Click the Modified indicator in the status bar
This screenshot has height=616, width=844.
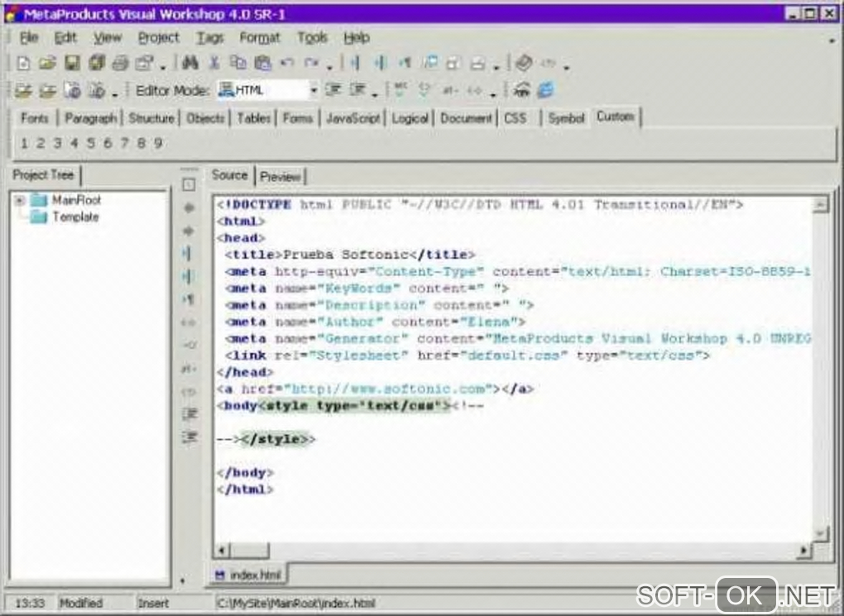point(81,604)
